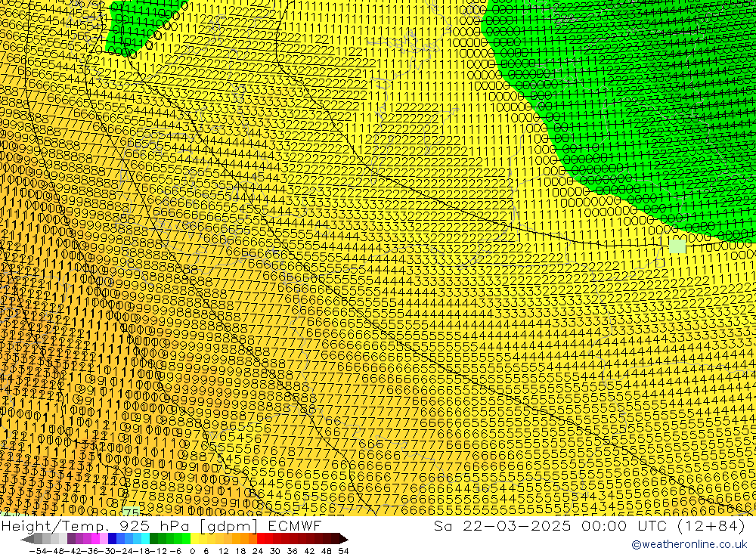
Task: Click the 'Sa 22-03-2025 00:00 UTC (12+84)' date label
Action: 589,526
